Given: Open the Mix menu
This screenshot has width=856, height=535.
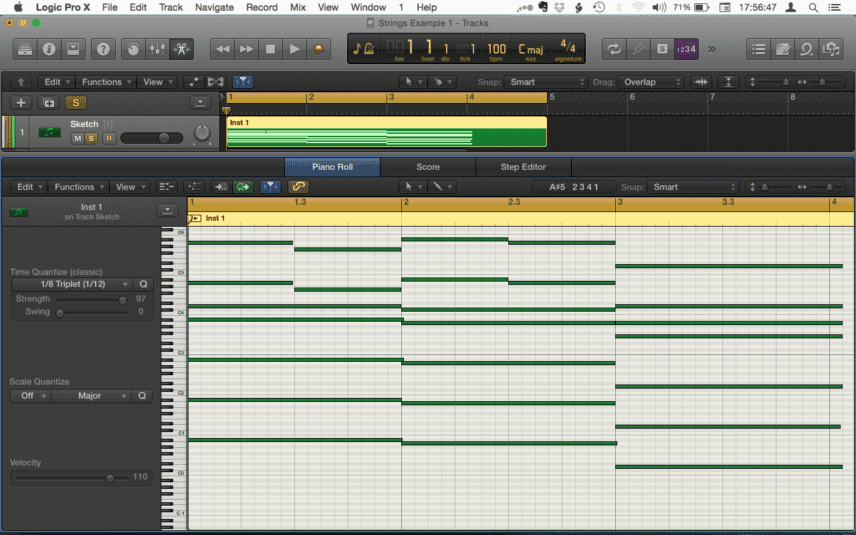Looking at the screenshot, I should point(298,7).
